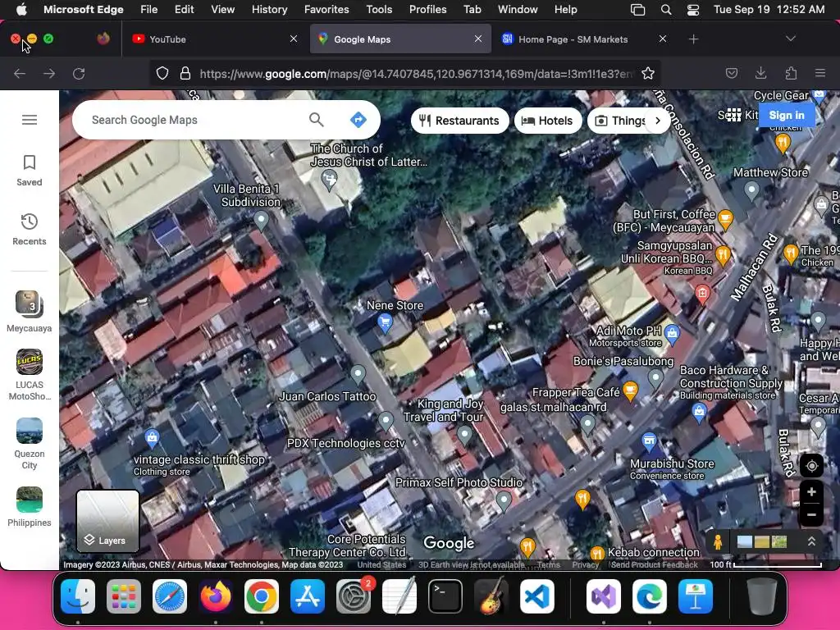Open the Google apps grid
The height and width of the screenshot is (630, 840).
click(x=734, y=115)
